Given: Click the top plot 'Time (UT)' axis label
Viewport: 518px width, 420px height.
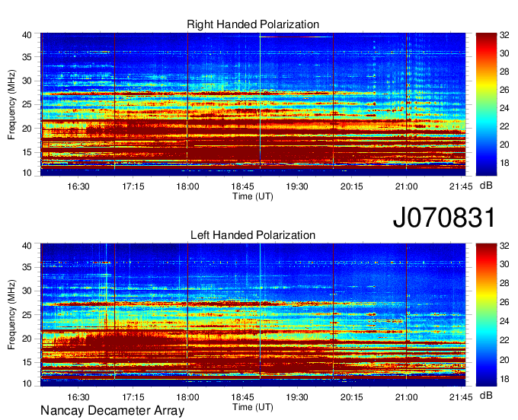Looking at the screenshot, I should pos(253,196).
